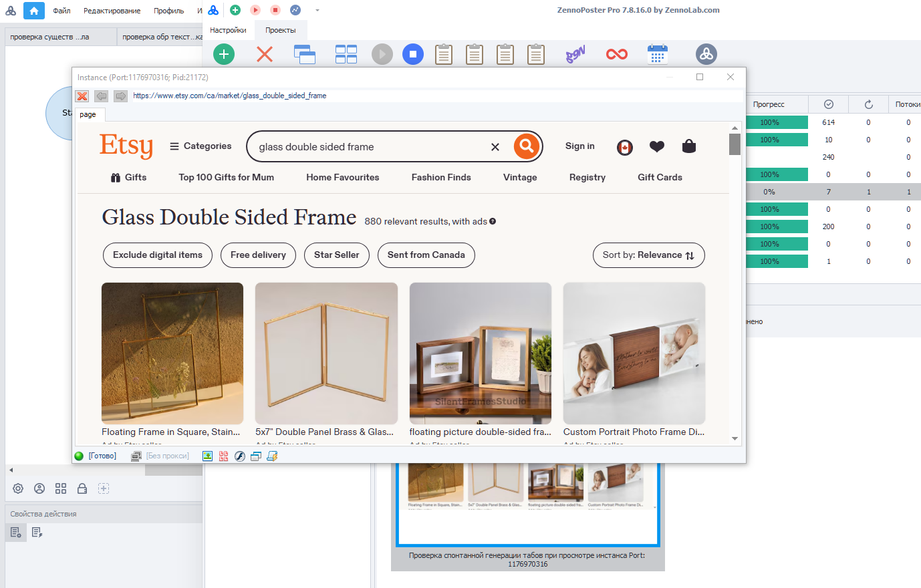Click the small red play icon in the title bar
Screen dimensions: 921x588
point(255,10)
